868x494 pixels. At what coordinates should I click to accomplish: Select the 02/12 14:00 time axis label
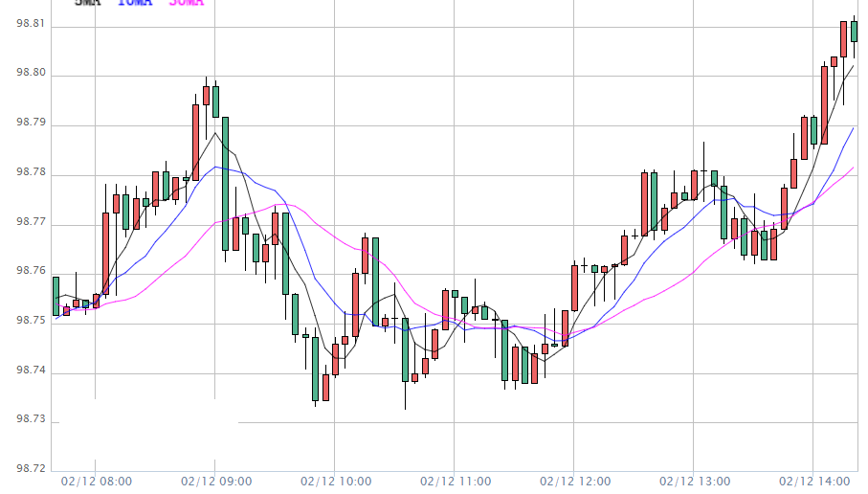point(814,482)
